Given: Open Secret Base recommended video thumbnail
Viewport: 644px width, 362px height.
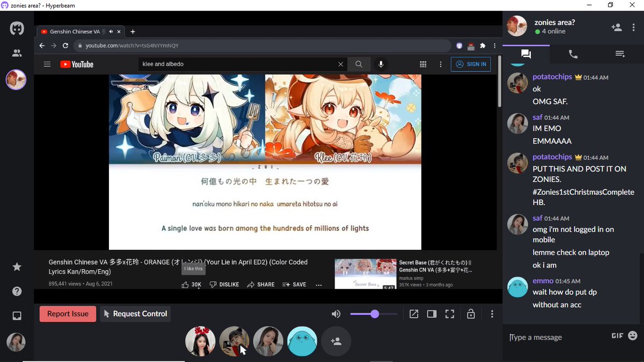Looking at the screenshot, I should tap(365, 274).
